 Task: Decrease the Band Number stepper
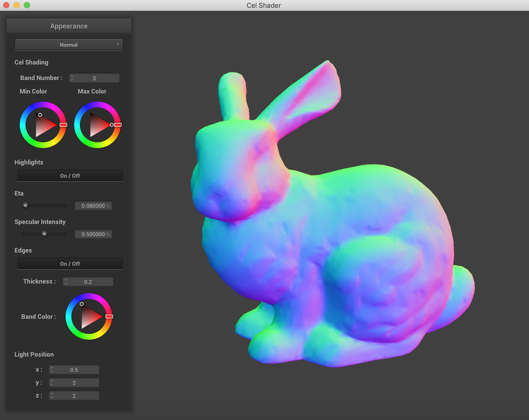tap(72, 80)
